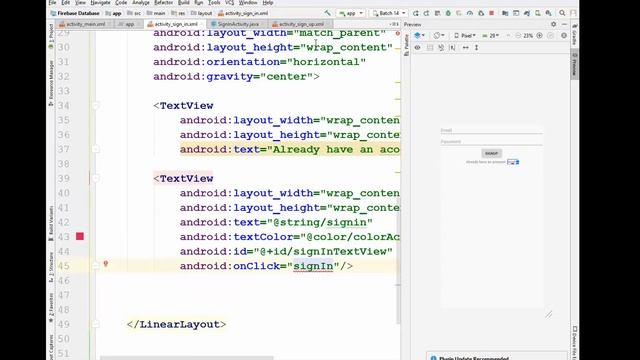Click the Password field in layout preview
640x360 pixels.
point(491,142)
